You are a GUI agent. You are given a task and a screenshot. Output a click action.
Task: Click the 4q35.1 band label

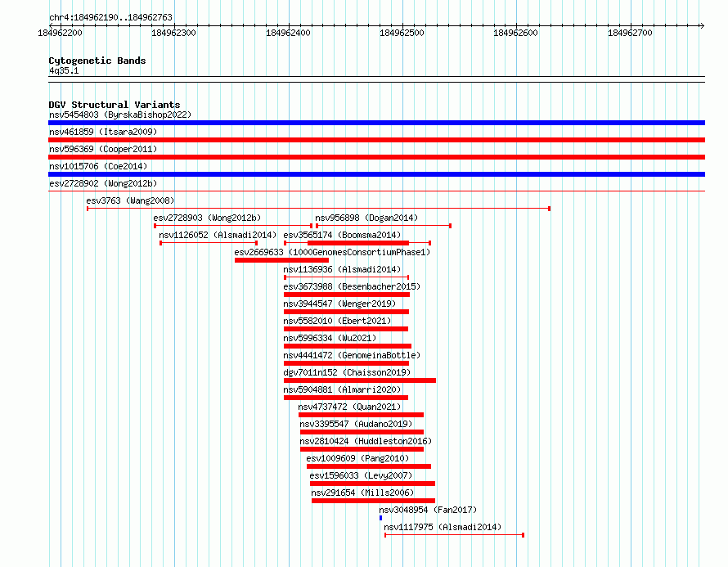click(x=64, y=70)
